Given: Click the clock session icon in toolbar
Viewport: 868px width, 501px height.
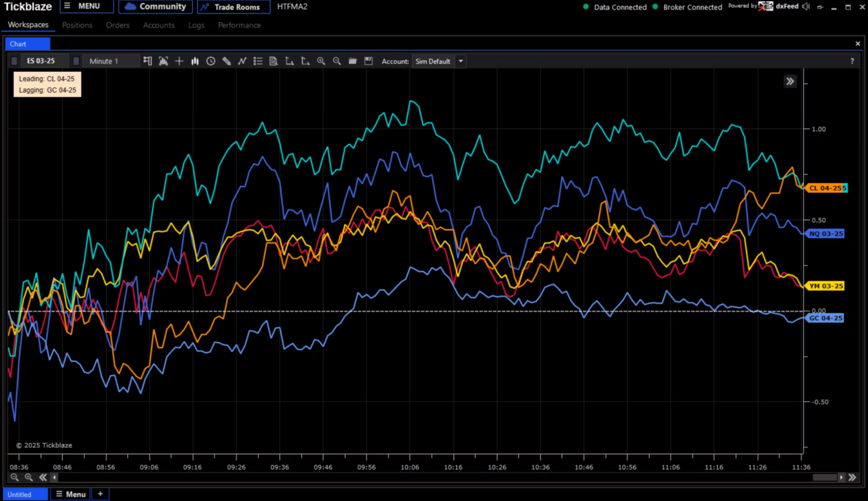Looking at the screenshot, I should [211, 61].
